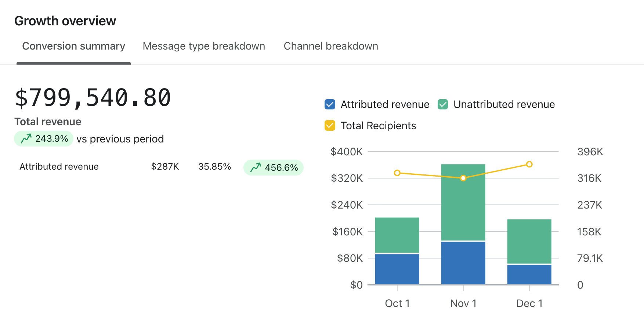644x329 pixels.
Task: Click the 243.9% vs previous period badge
Action: pyautogui.click(x=44, y=139)
